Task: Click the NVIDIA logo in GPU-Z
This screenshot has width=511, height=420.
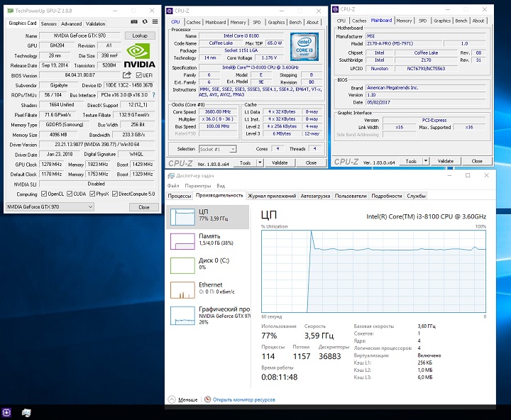Action: (139, 56)
